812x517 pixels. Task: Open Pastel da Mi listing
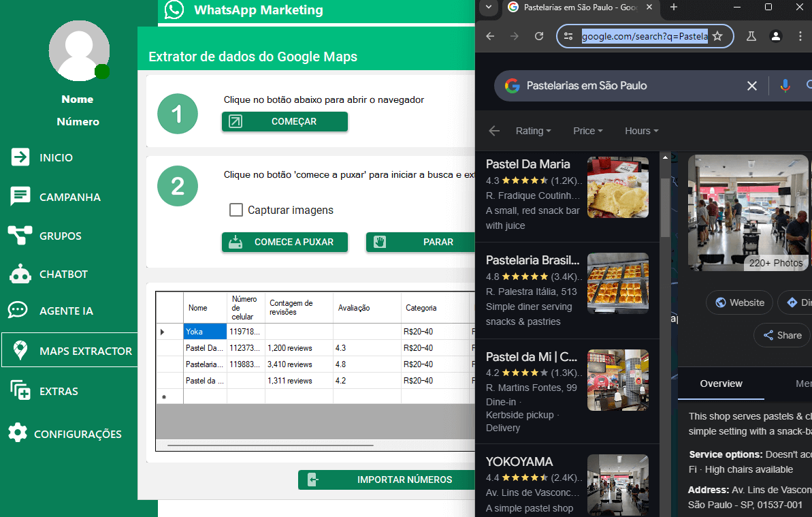pyautogui.click(x=567, y=391)
